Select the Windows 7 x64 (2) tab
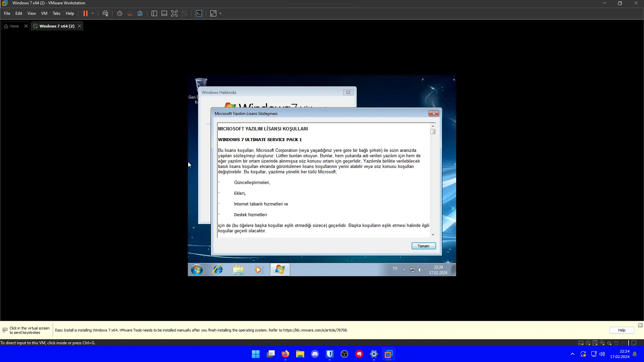 pos(54,26)
